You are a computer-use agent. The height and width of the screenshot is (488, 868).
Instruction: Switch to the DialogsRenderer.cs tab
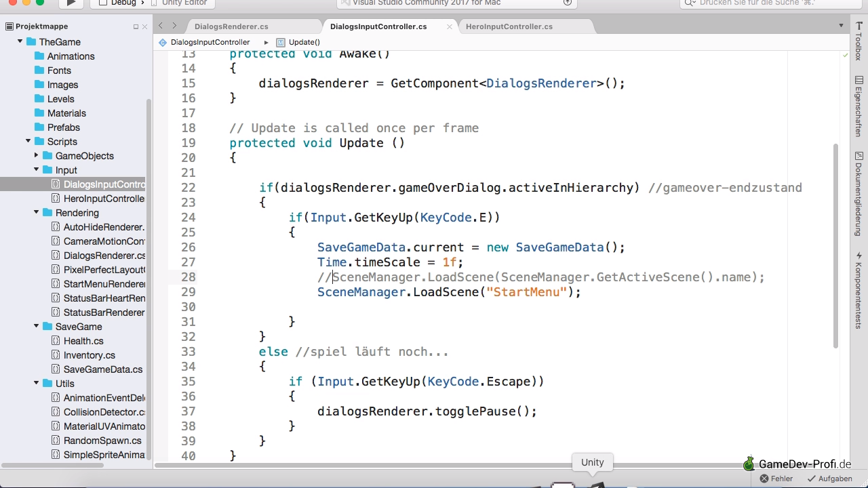231,26
